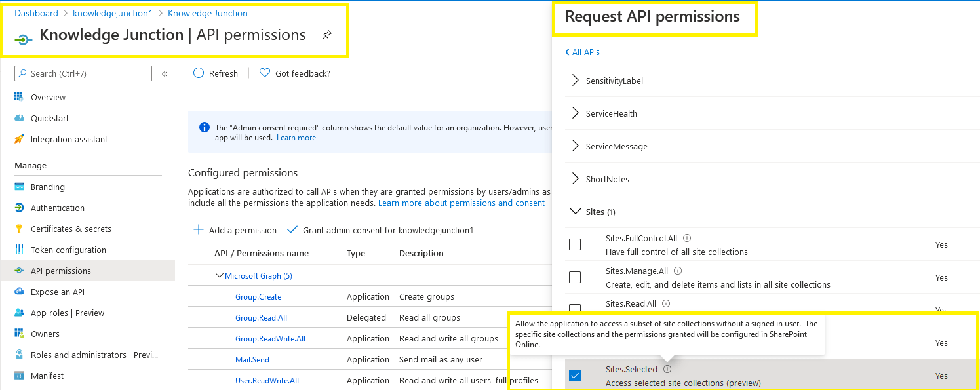Viewport: 980px width, 390px height.
Task: Expand the SensitivityLabel permission group
Action: pos(576,81)
